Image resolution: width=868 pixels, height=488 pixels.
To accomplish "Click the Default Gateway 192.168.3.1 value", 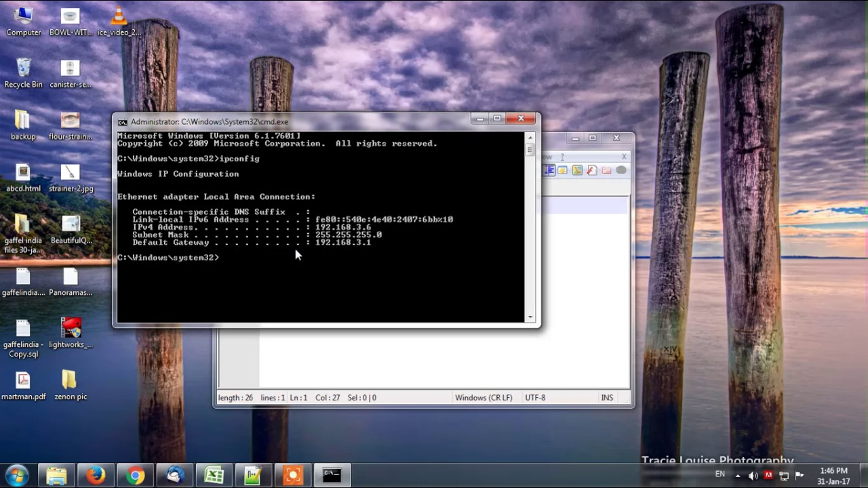I will pyautogui.click(x=343, y=242).
